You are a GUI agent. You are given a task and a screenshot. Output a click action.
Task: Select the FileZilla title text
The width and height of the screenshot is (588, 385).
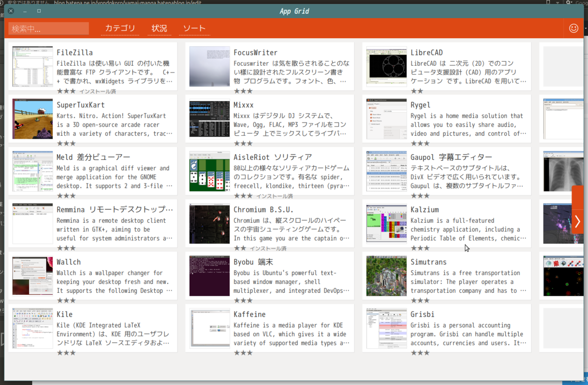tap(74, 52)
